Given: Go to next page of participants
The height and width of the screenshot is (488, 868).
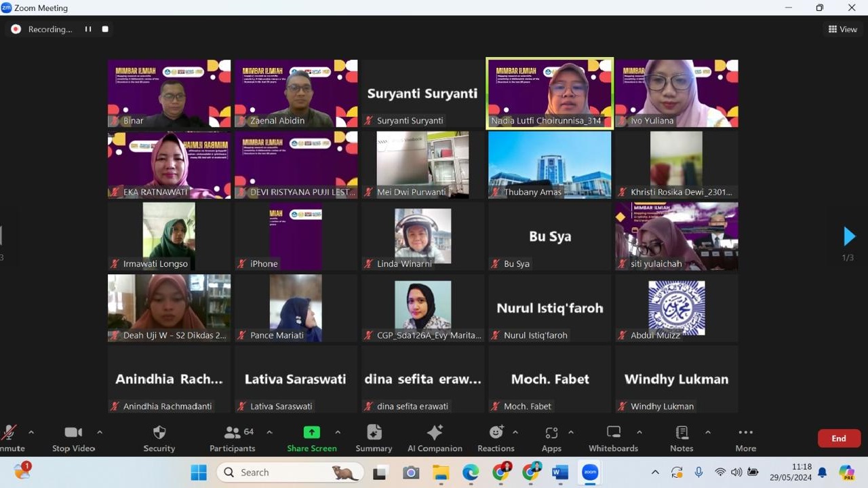Looking at the screenshot, I should pos(849,236).
